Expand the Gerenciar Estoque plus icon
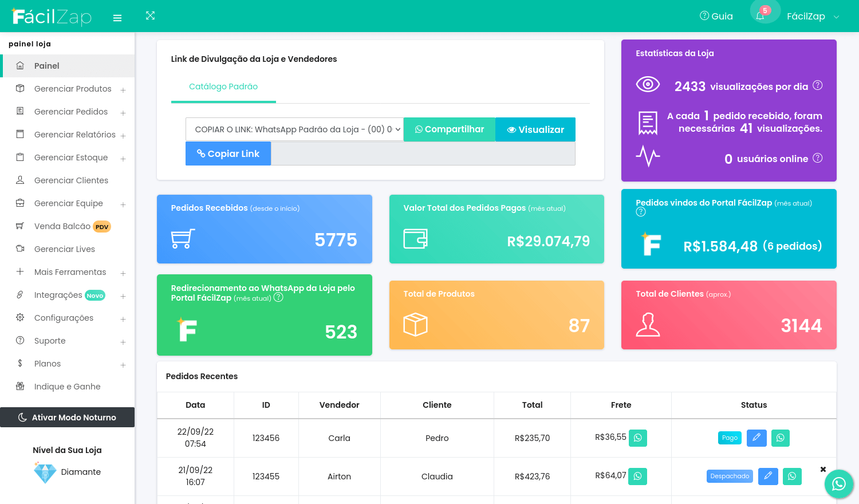Viewport: 859px width, 504px height. click(x=123, y=159)
